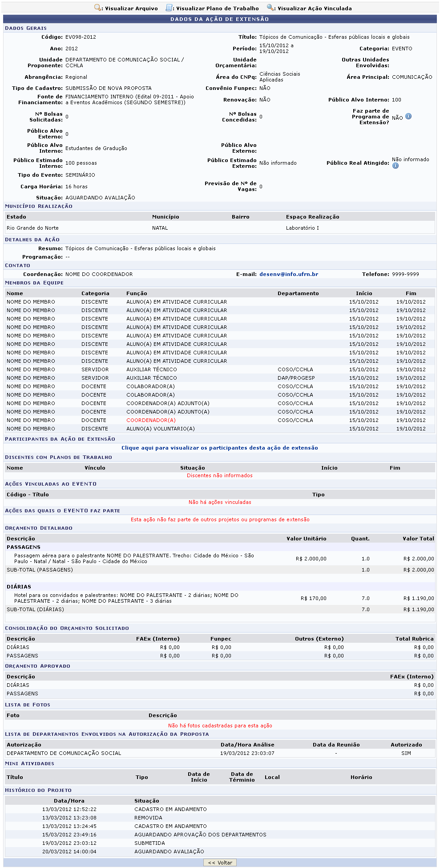Click the event code EV098-2012
Screen dimensions: 440x868
click(x=81, y=37)
